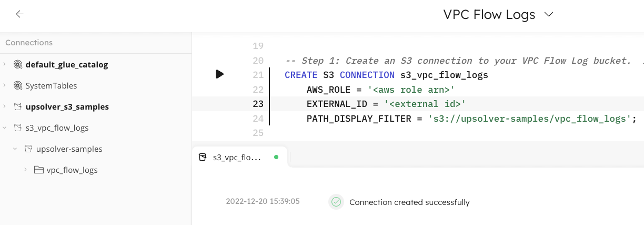Collapse the upsolver-samples bucket node
644x225 pixels.
click(15, 149)
